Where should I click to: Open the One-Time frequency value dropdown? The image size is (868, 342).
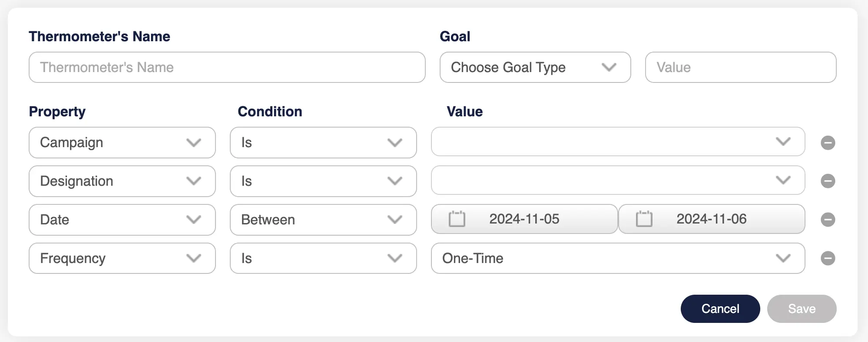[617, 258]
